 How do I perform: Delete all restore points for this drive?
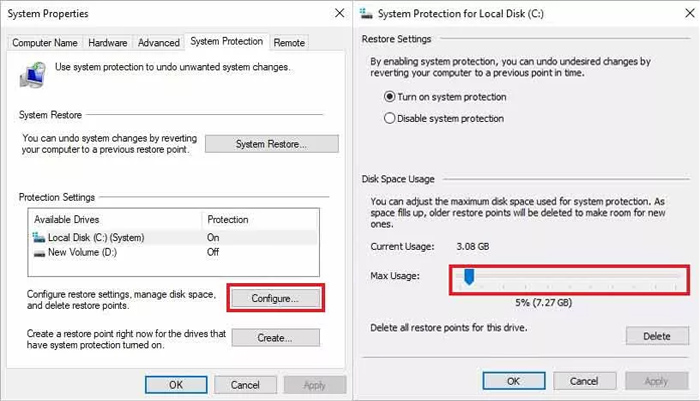point(656,336)
